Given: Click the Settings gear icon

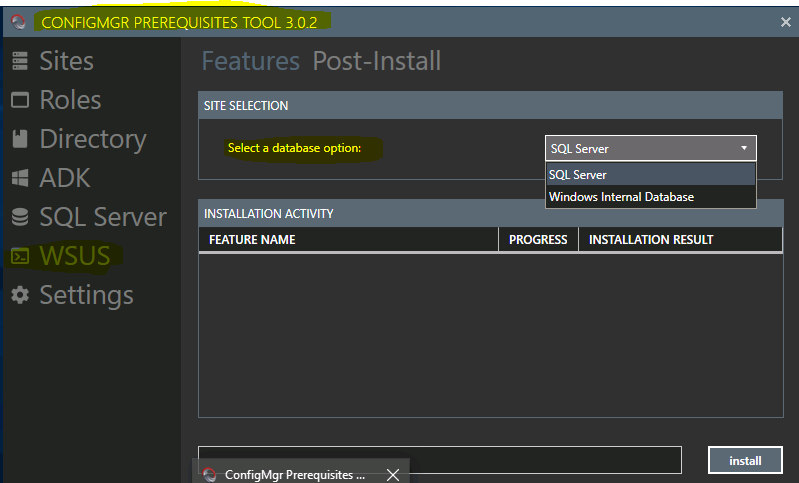Looking at the screenshot, I should 20,295.
